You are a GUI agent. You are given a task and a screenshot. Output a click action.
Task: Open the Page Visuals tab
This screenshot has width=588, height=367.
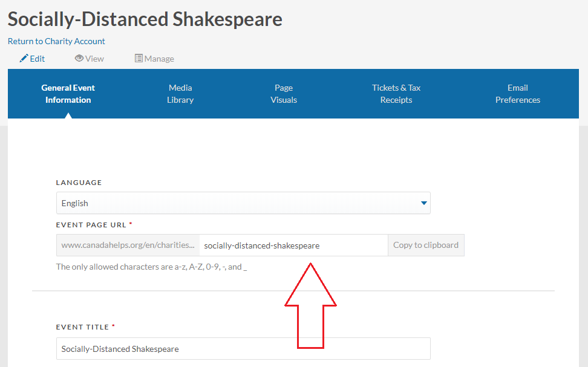pyautogui.click(x=284, y=94)
